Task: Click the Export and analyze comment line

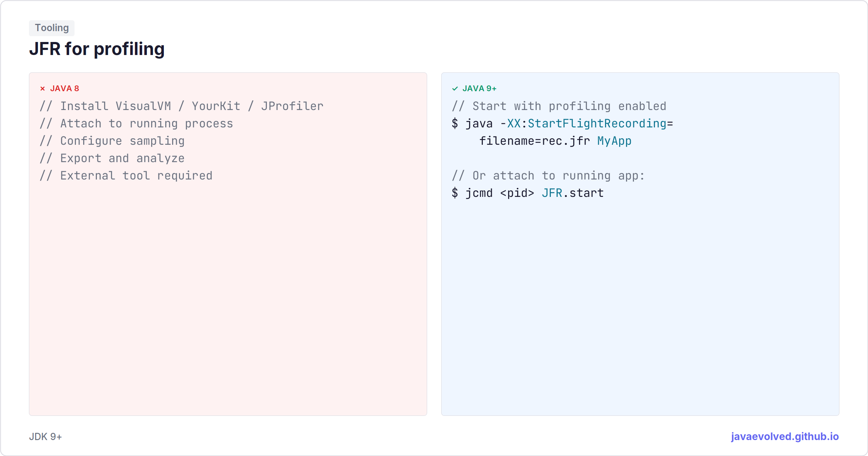Action: pyautogui.click(x=112, y=158)
